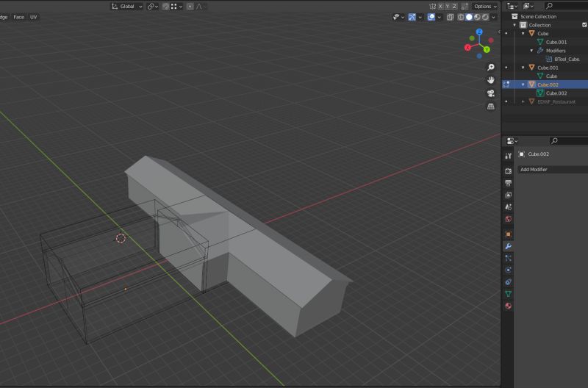Viewport: 588px width, 388px height.
Task: Collapse the Cube.001 object in outliner
Action: [523, 68]
